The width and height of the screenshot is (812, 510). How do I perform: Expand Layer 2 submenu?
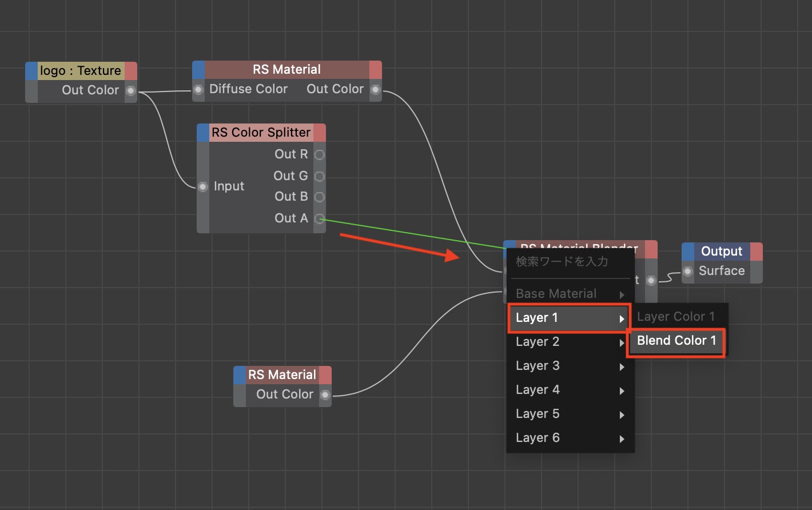pyautogui.click(x=569, y=342)
